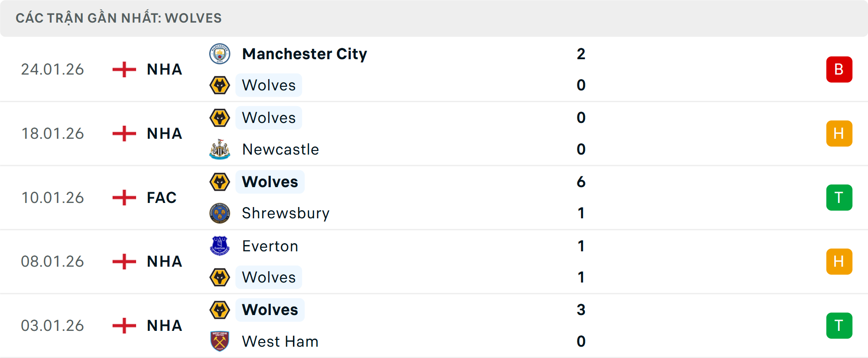Image resolution: width=868 pixels, height=358 pixels.
Task: Toggle the orange H badge for Newcastle draw
Action: pos(839,133)
